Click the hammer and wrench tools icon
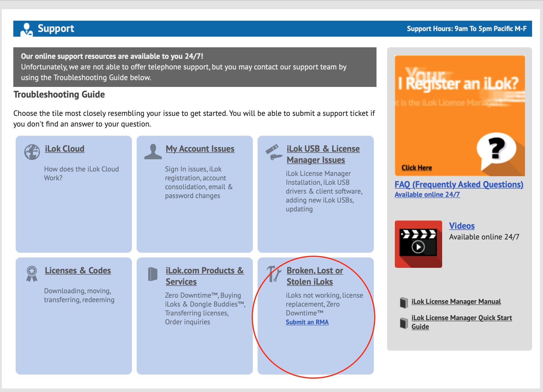This screenshot has height=392, width=543. tap(274, 274)
